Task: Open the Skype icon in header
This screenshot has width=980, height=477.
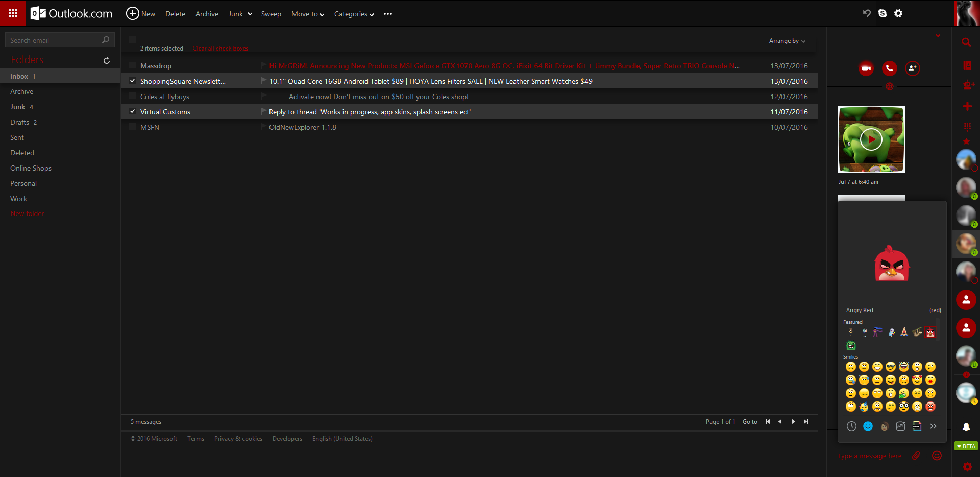Action: [883, 13]
